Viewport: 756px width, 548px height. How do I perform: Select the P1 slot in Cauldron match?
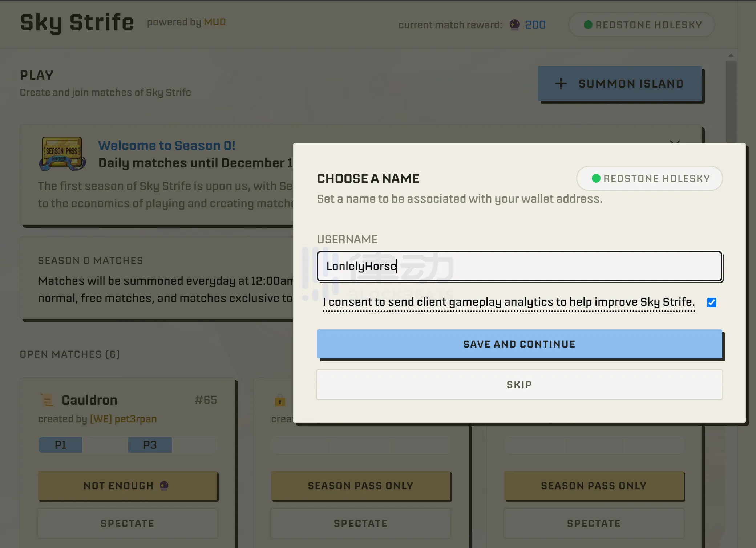60,445
